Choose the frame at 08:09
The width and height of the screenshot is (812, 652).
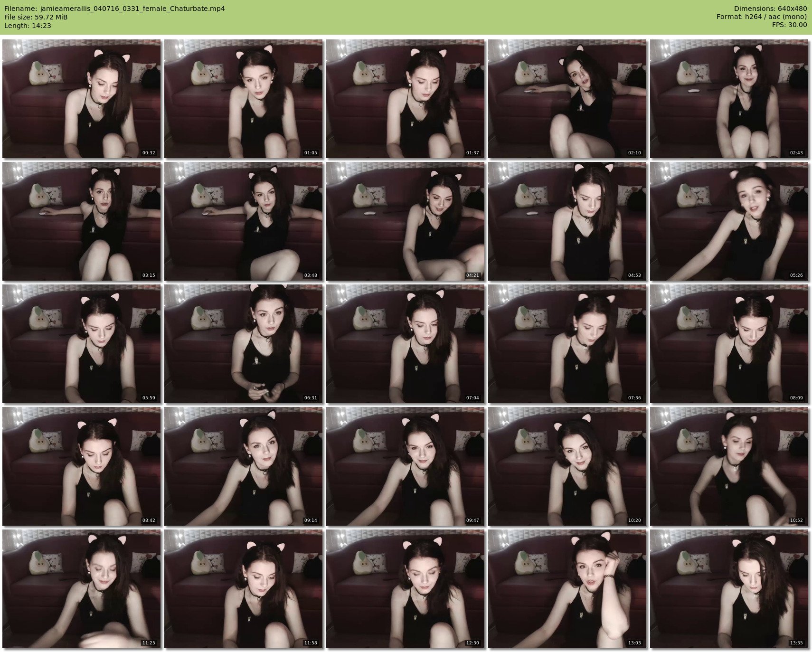click(x=729, y=344)
